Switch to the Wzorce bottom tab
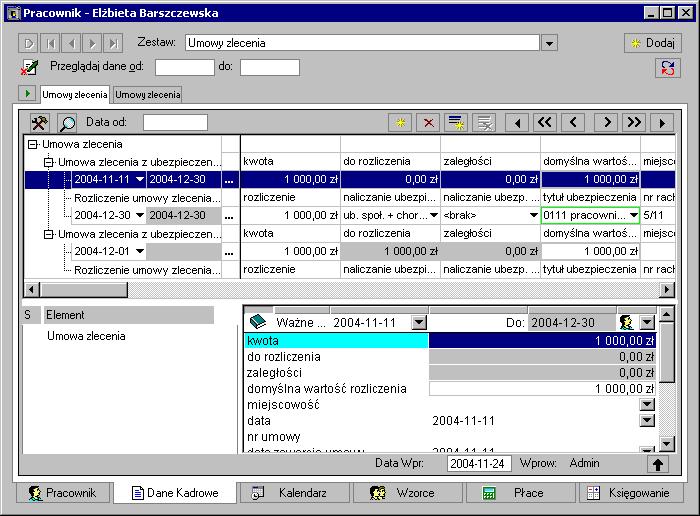The width and height of the screenshot is (700, 516). [x=408, y=493]
